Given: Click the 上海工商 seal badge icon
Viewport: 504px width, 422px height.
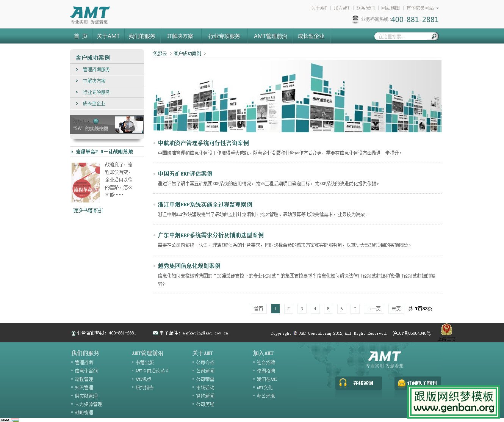Looking at the screenshot, I should pyautogui.click(x=447, y=330).
